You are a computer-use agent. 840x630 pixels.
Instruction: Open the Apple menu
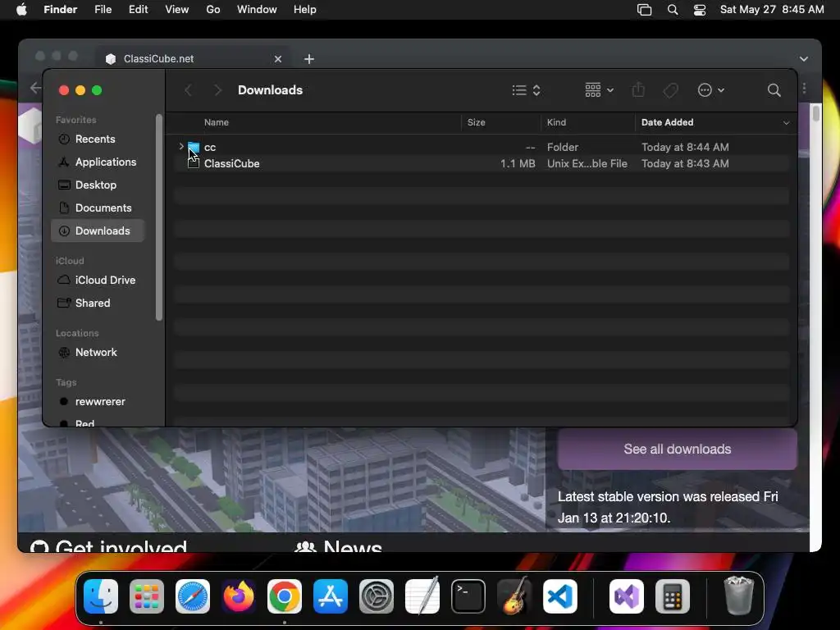(21, 10)
